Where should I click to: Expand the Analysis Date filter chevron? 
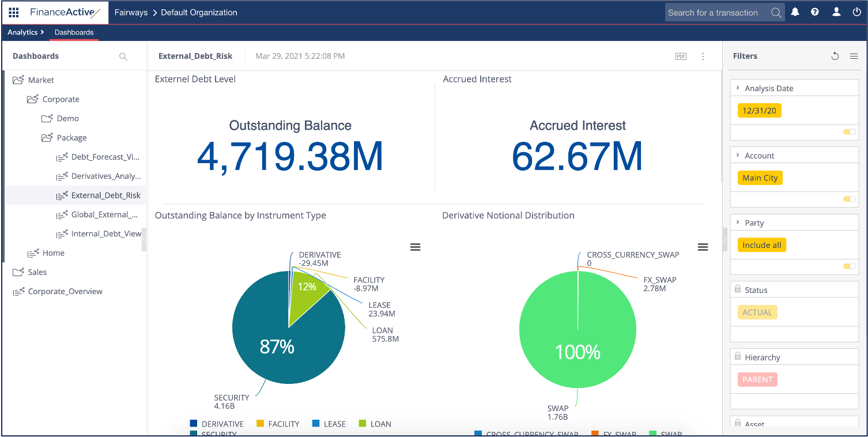click(738, 88)
